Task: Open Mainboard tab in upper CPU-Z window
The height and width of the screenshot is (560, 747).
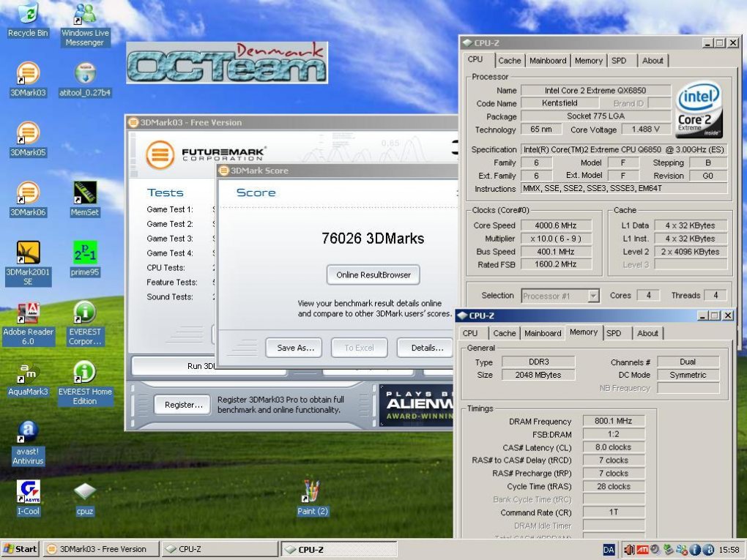Action: click(548, 61)
